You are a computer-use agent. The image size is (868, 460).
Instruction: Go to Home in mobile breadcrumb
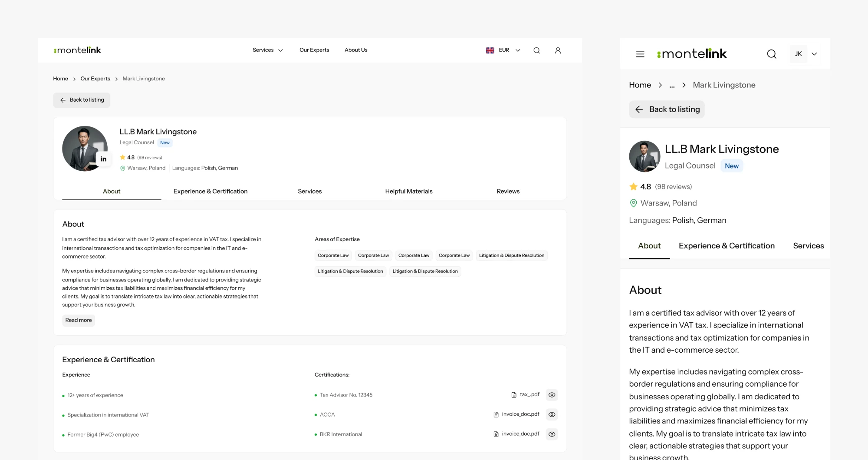point(640,85)
